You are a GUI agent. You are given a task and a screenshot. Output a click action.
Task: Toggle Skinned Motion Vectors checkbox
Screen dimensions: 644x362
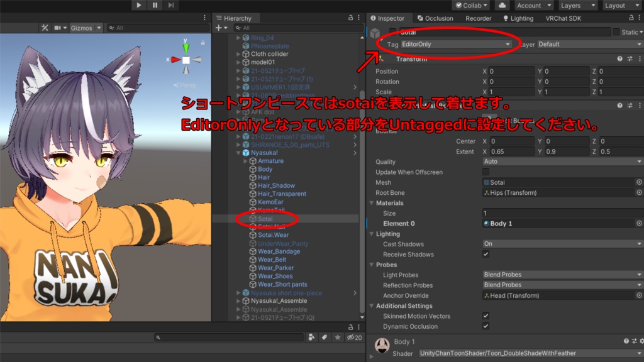coord(486,315)
